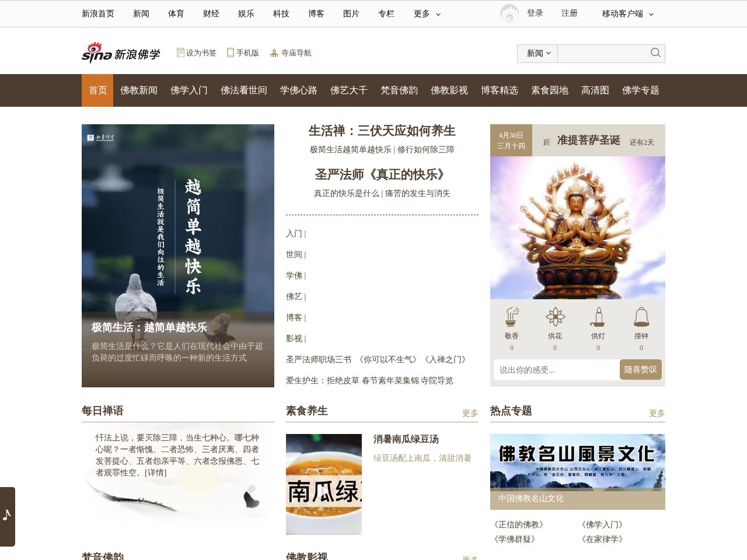Open the 佛法看世间 section
This screenshot has width=747, height=560.
tap(244, 90)
